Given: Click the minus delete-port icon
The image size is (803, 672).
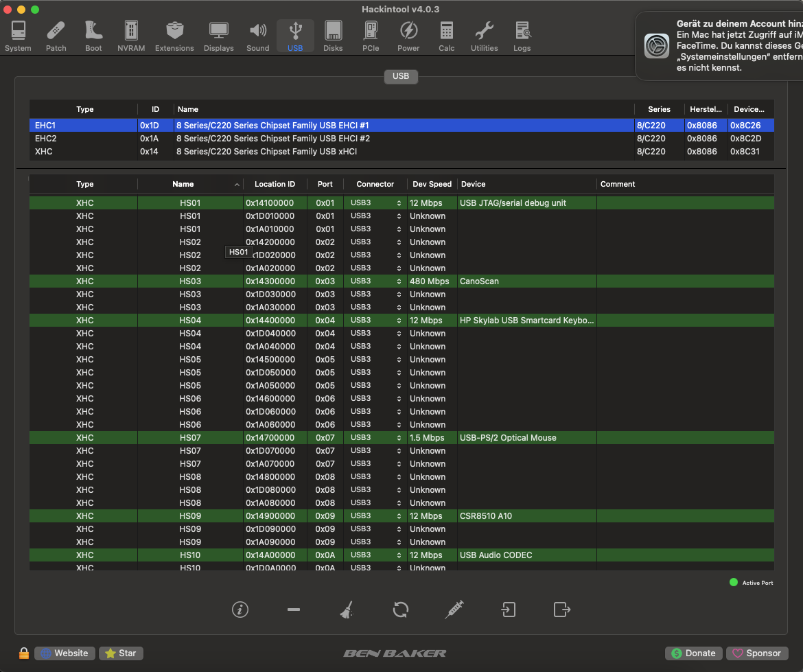Looking at the screenshot, I should [294, 610].
